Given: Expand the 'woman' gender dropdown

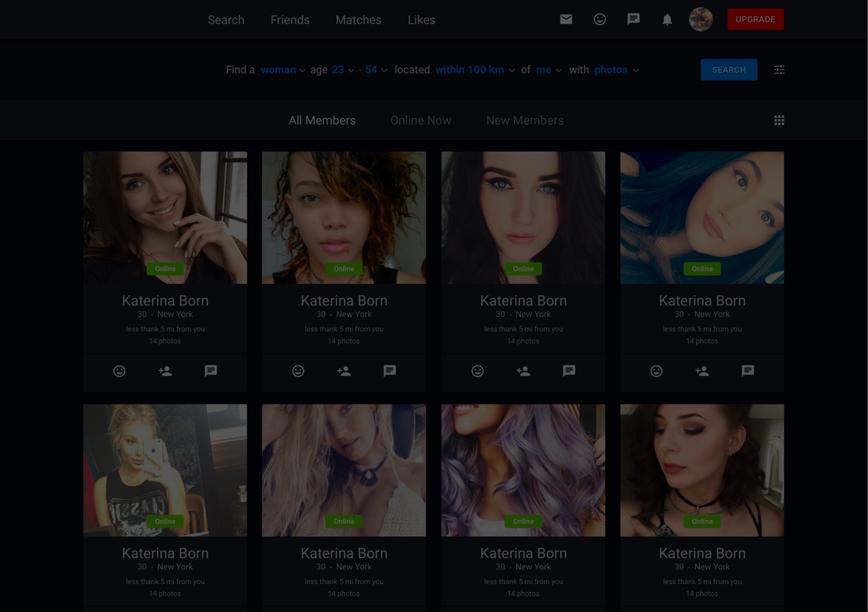Looking at the screenshot, I should click(x=283, y=70).
